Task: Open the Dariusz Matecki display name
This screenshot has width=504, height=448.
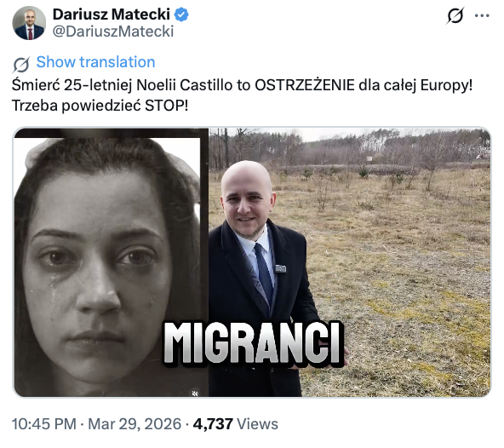Action: click(x=112, y=14)
